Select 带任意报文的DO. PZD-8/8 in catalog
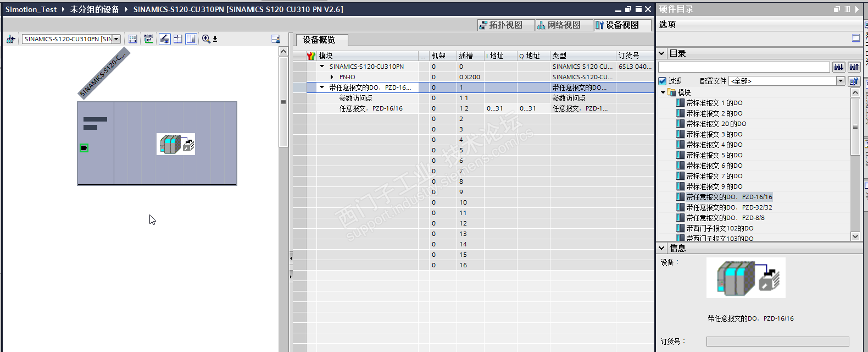This screenshot has height=352, width=868. [725, 218]
